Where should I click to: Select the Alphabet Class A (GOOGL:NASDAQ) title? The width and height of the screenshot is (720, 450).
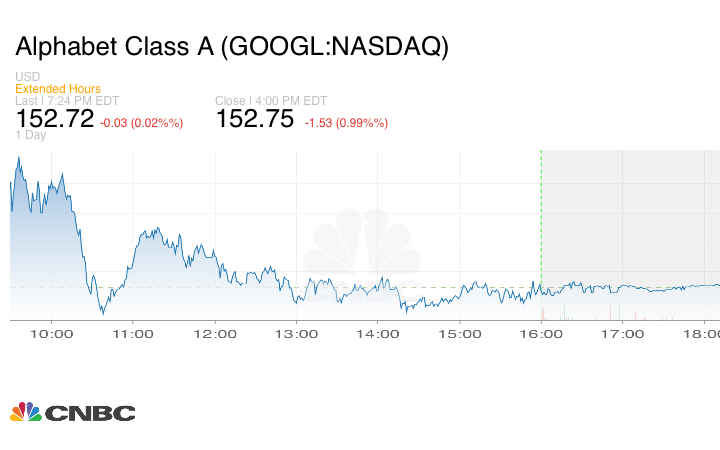pos(232,47)
